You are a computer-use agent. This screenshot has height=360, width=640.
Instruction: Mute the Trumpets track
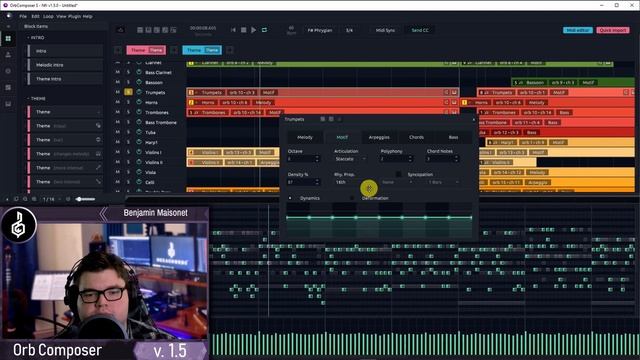118,92
